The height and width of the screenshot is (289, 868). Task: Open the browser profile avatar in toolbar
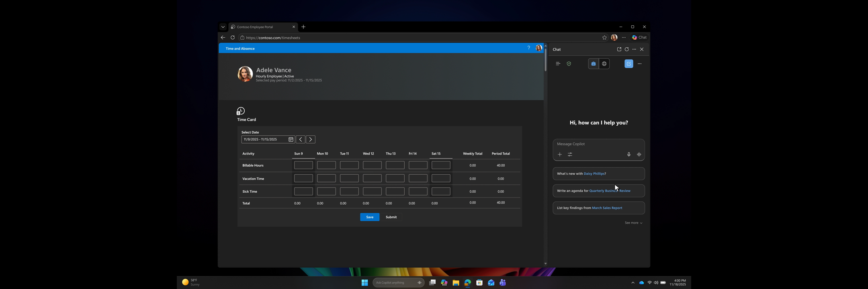614,37
